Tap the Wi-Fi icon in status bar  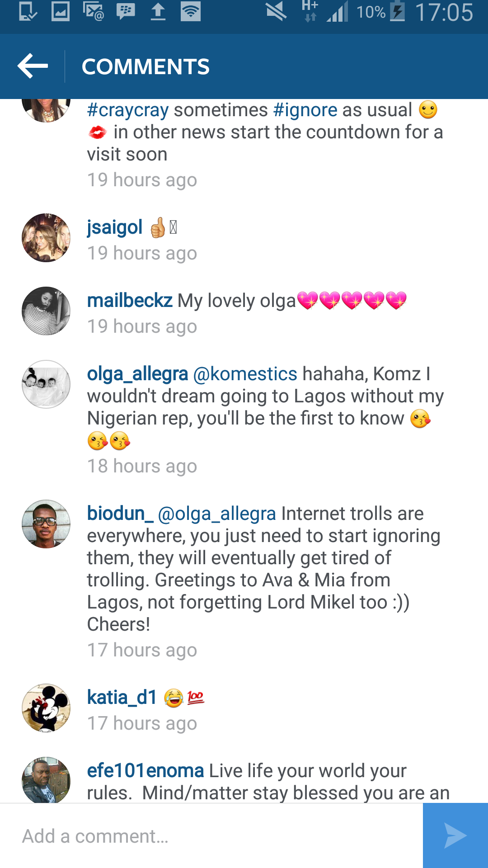191,12
